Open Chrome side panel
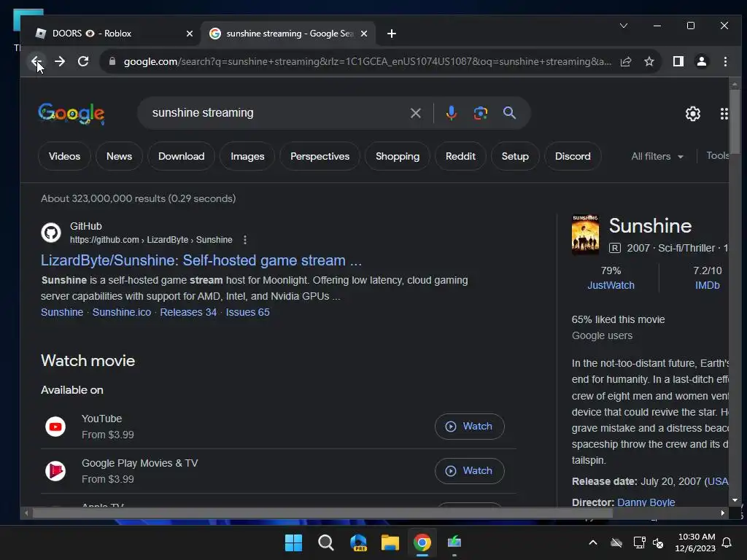The height and width of the screenshot is (560, 747). tap(678, 61)
